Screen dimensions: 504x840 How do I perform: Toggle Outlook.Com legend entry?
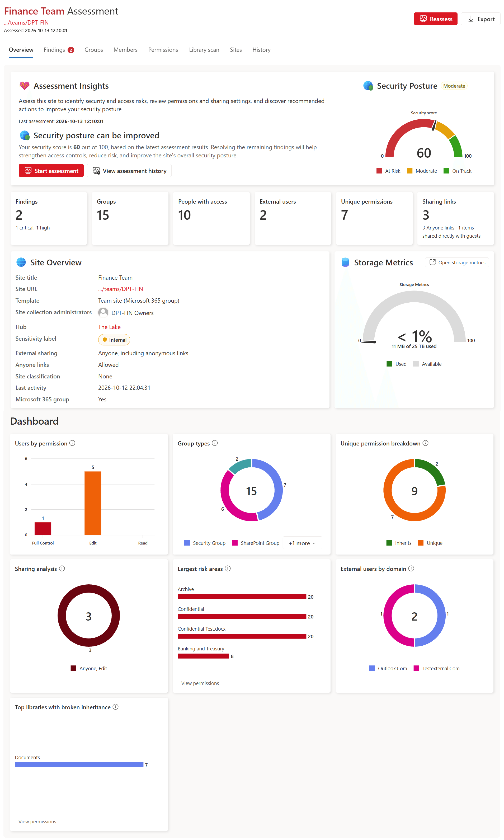[388, 668]
